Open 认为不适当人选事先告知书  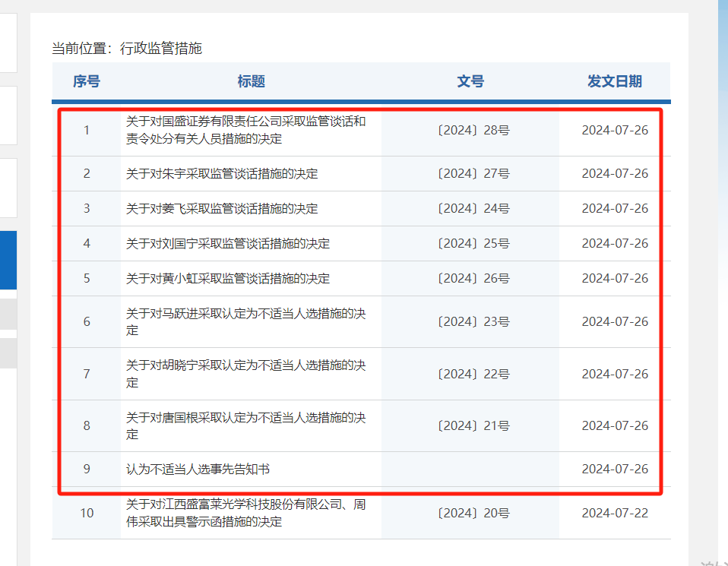click(x=198, y=469)
